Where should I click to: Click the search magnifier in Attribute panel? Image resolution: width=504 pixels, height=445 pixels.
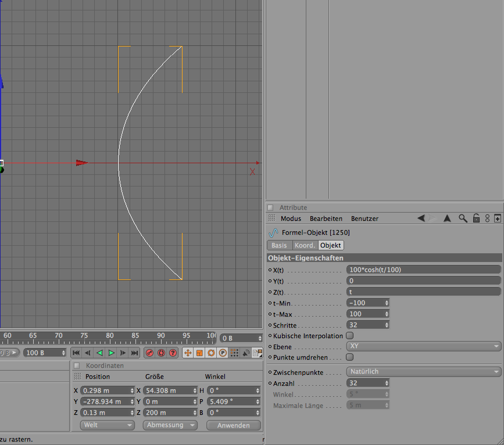(463, 218)
